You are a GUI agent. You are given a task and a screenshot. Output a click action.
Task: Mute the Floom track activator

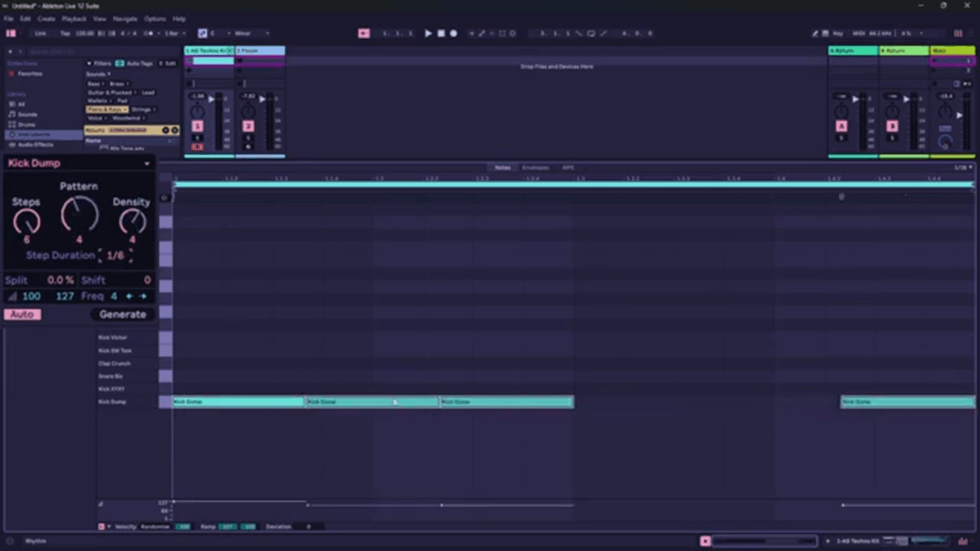point(247,126)
